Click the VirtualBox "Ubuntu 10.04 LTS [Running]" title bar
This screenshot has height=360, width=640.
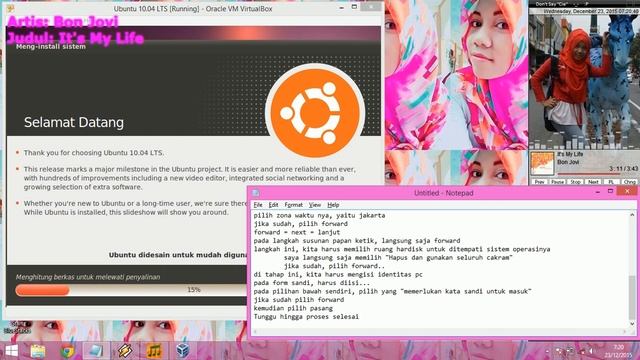[x=193, y=9]
